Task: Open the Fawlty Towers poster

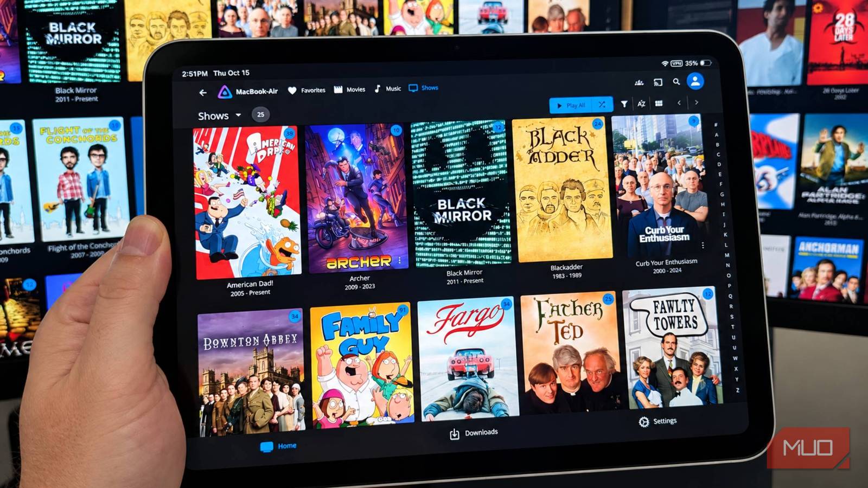Action: (x=673, y=347)
